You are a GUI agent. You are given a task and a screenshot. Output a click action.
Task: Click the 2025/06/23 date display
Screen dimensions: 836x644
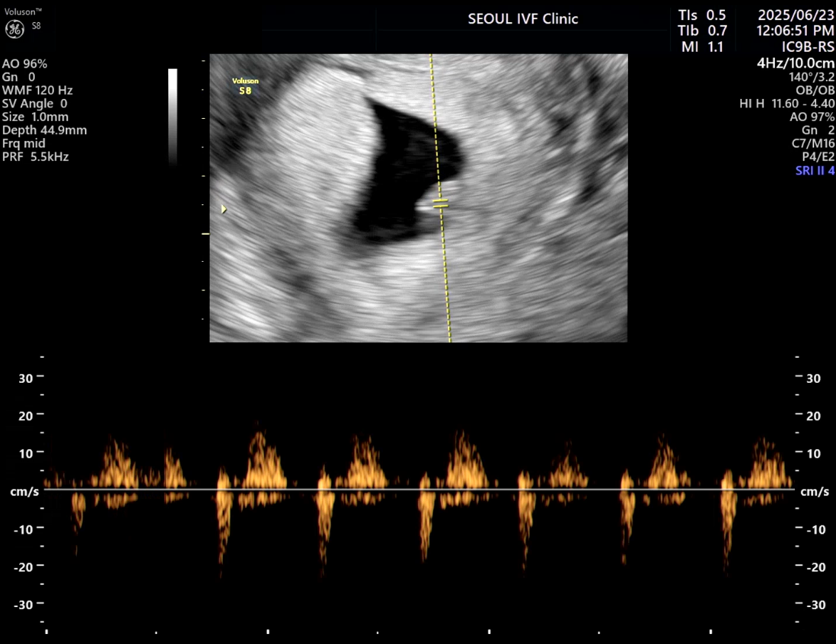pyautogui.click(x=795, y=14)
